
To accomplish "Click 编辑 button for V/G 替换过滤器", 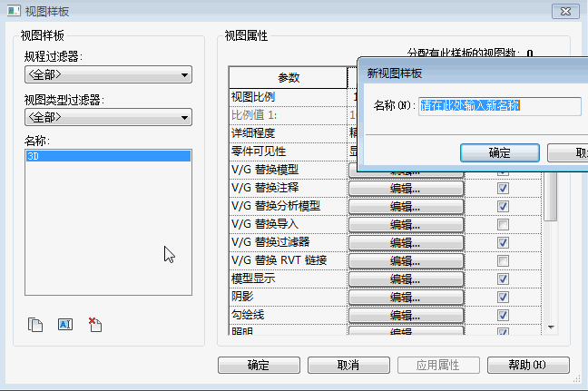I will 406,242.
